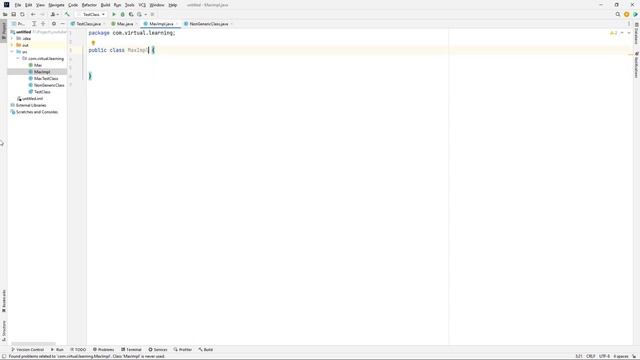Open the Notifications tool window on right

click(x=636, y=64)
